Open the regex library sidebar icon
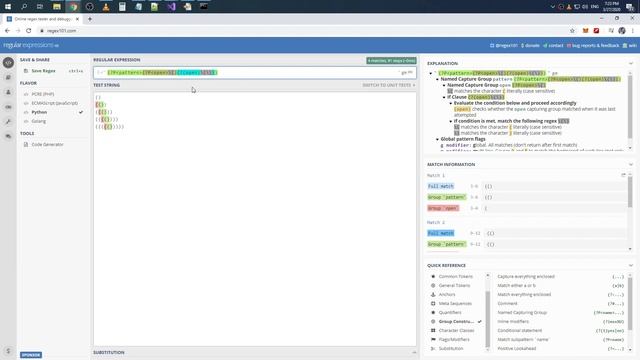The image size is (640, 360). click(x=8, y=77)
